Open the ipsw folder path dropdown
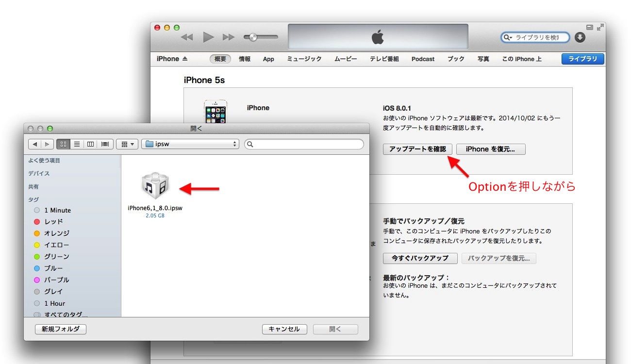631x364 pixels. point(190,144)
